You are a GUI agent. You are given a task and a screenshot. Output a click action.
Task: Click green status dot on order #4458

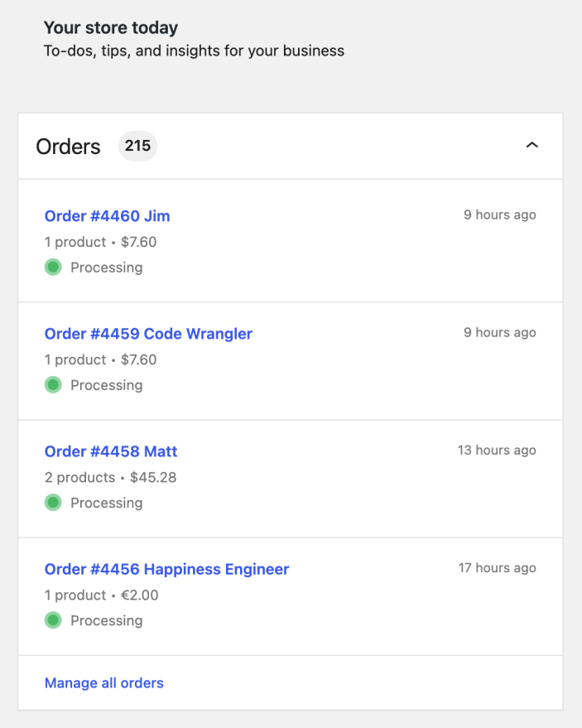[x=53, y=503]
